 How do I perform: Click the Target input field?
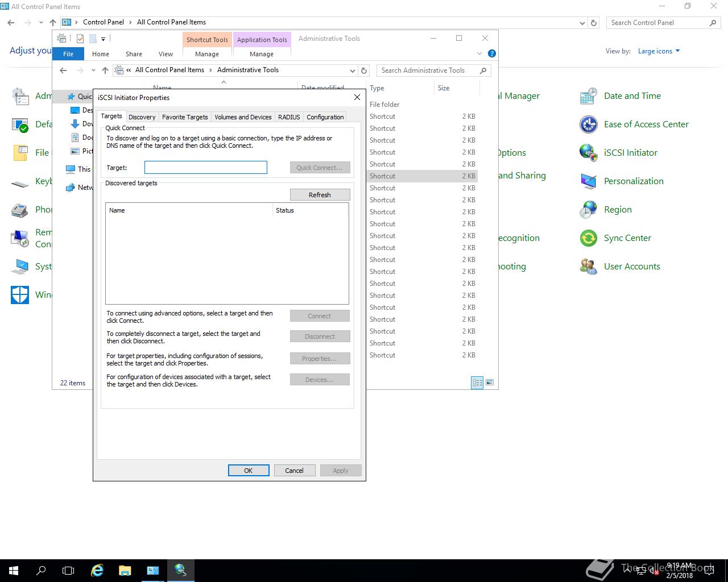[x=206, y=167]
